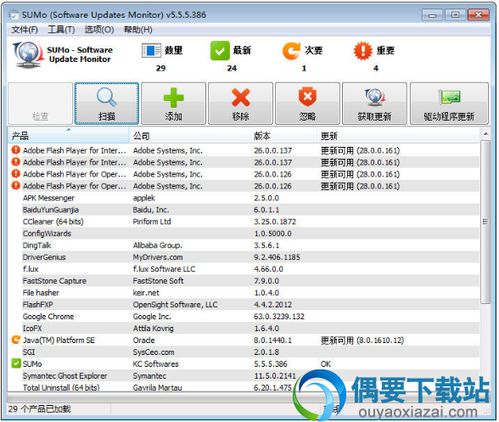The image size is (499, 422).
Task: Open the 帮助(H) menu
Action: click(x=138, y=30)
